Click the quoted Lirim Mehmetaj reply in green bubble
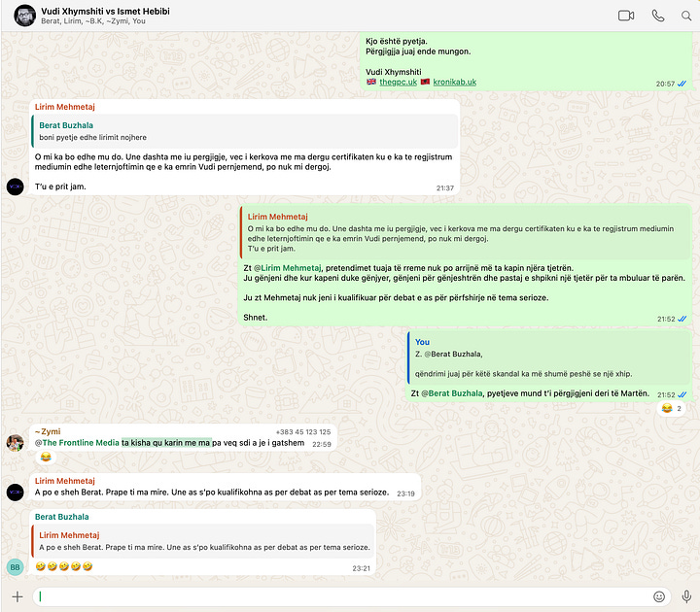Image resolution: width=700 pixels, height=612 pixels. click(x=465, y=232)
